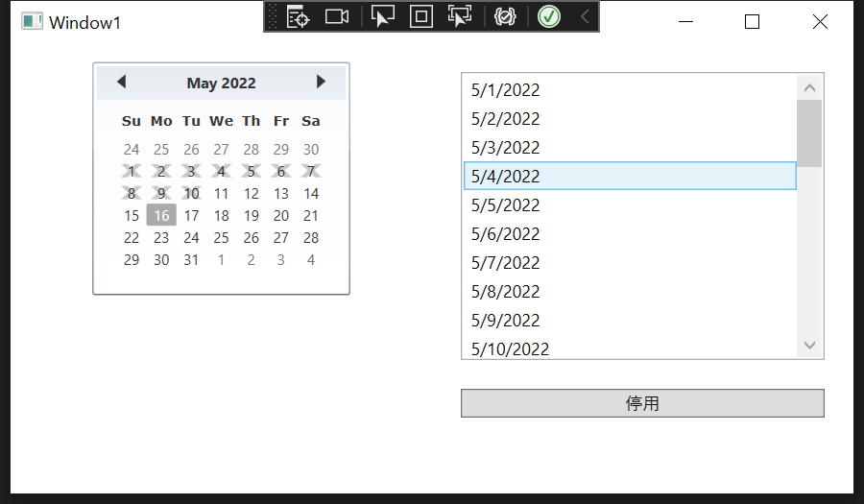
Task: Click the date list scrollbar thumb
Action: tap(809, 133)
